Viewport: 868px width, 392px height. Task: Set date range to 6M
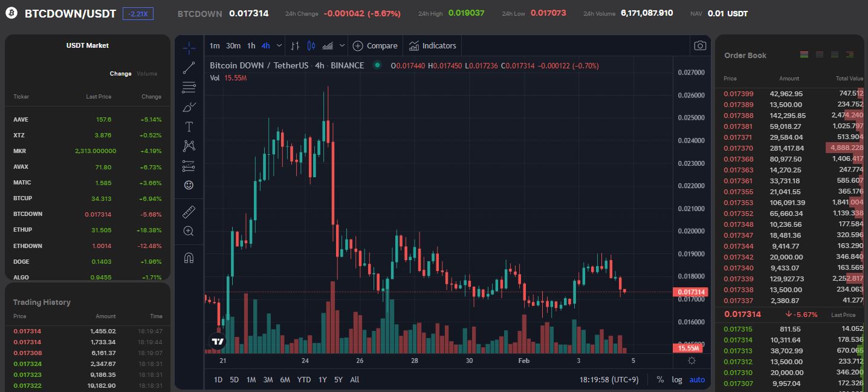pyautogui.click(x=285, y=379)
